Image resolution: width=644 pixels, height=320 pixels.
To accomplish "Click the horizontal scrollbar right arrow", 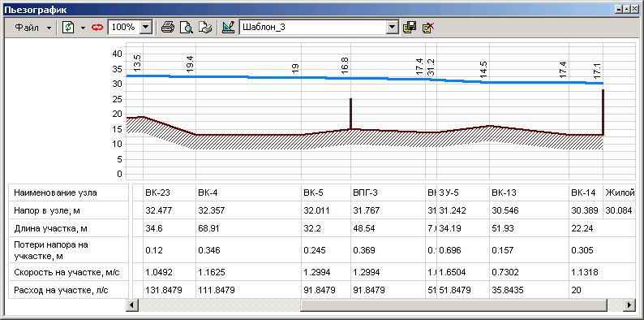I will (629, 305).
